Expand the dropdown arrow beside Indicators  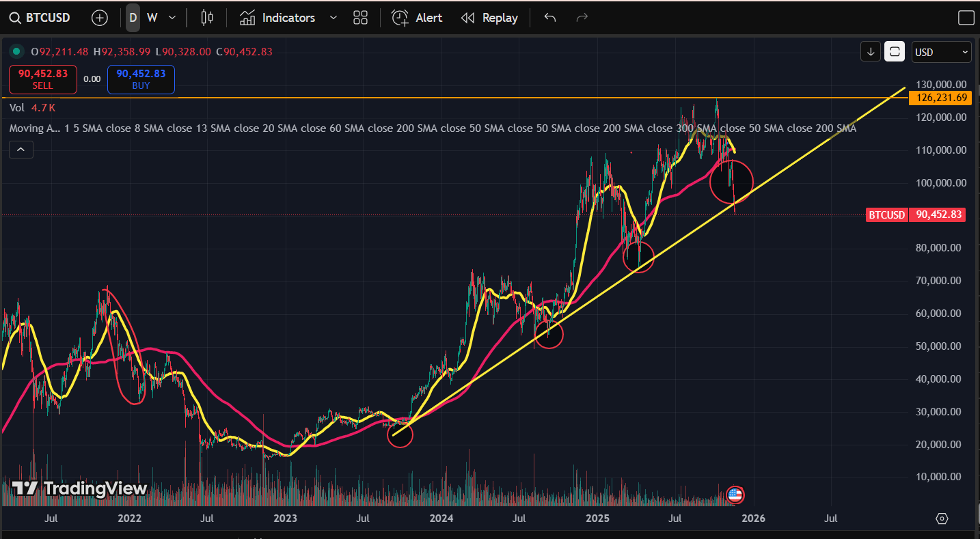334,18
